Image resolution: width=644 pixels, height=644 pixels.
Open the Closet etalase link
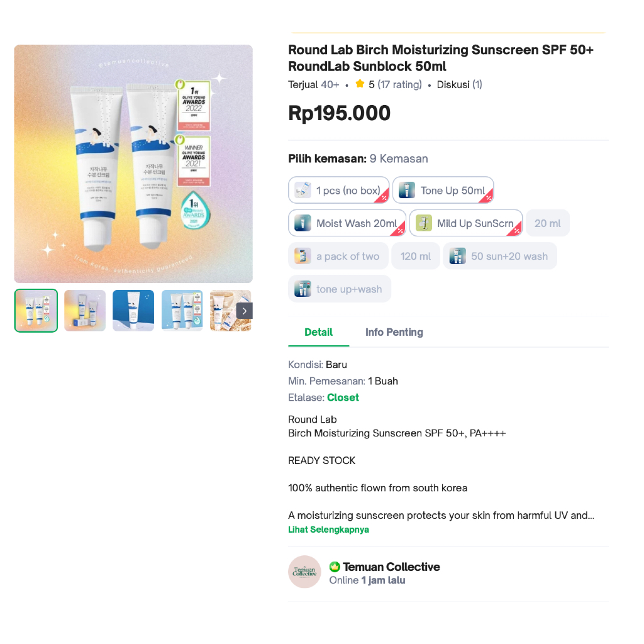pyautogui.click(x=343, y=397)
